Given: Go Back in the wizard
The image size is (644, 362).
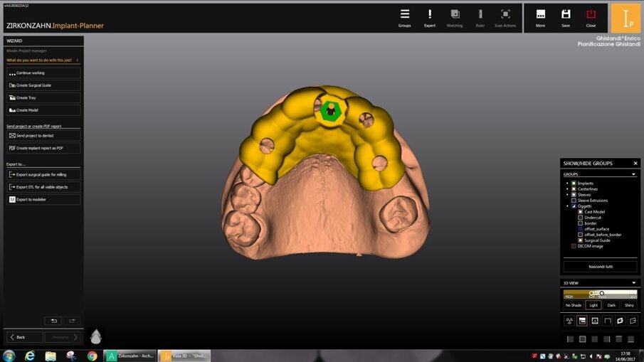Looking at the screenshot, I should coord(25,337).
